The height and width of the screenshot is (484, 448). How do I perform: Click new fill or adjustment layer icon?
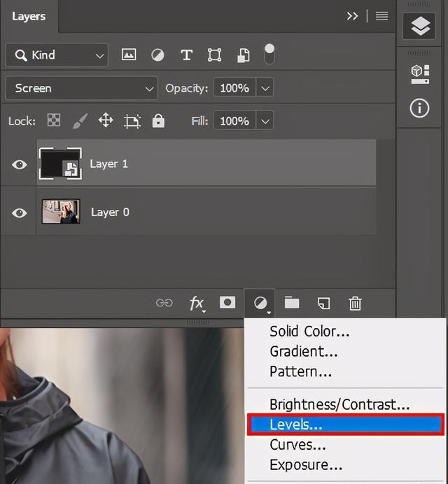[260, 303]
